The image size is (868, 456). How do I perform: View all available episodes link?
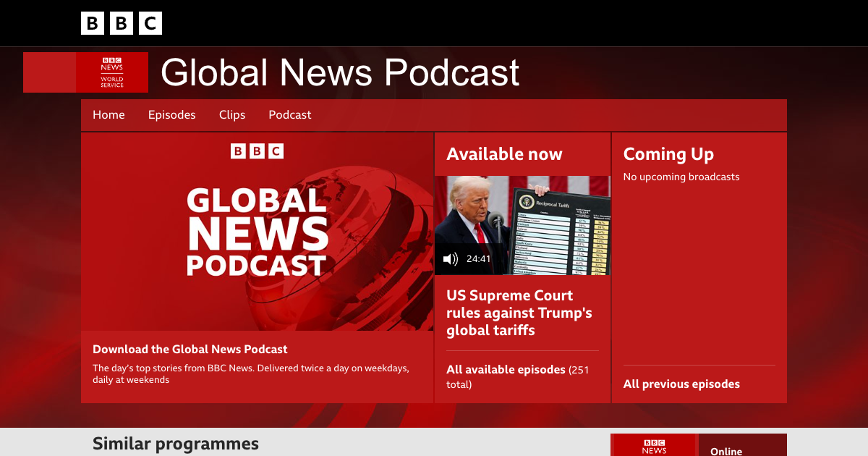[519, 376]
